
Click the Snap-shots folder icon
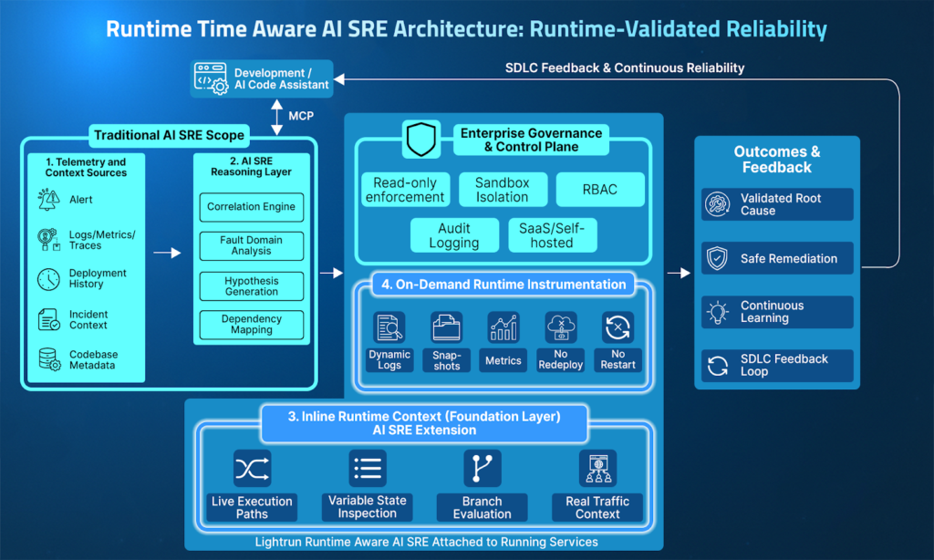446,327
